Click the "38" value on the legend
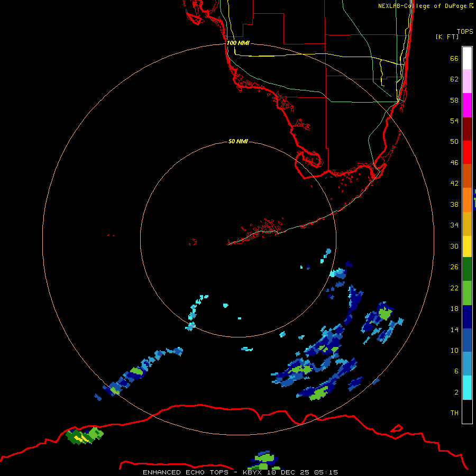This screenshot has width=476, height=476. [x=454, y=204]
